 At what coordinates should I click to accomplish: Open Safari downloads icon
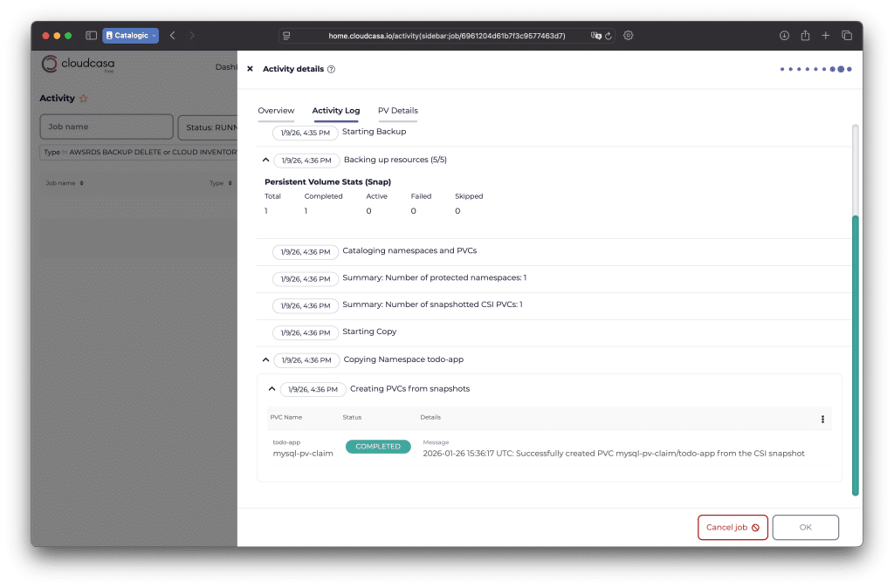[784, 36]
